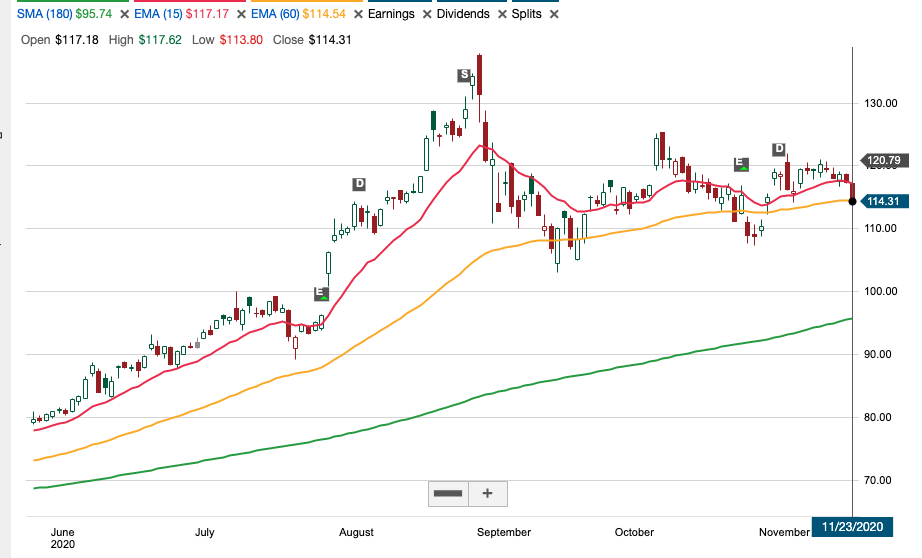Click the 11/23/2020 date label
This screenshot has height=558, width=922.
(852, 526)
